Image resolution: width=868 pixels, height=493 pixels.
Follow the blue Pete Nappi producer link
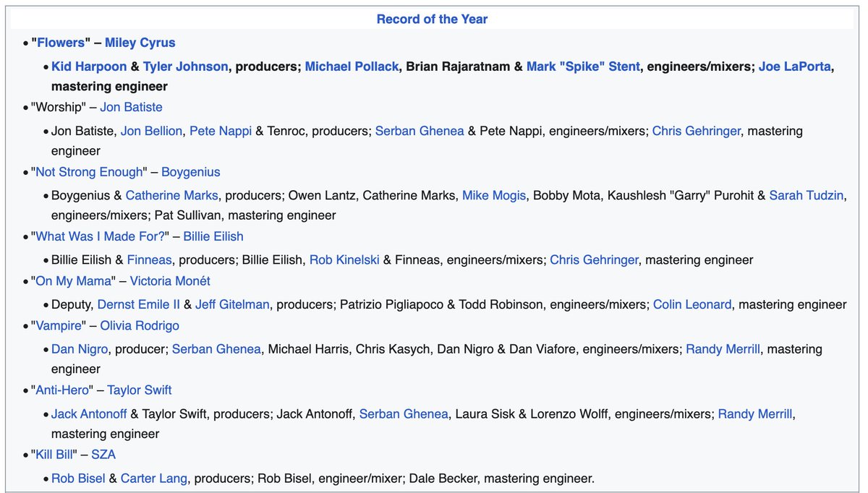point(221,131)
